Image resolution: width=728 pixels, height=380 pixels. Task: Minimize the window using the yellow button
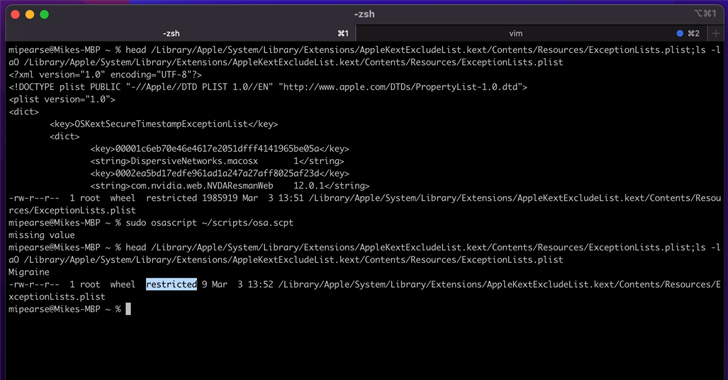coord(30,14)
